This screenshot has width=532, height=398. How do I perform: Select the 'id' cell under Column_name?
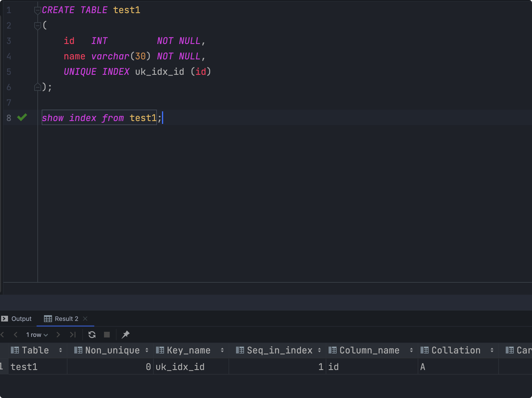[372, 367]
